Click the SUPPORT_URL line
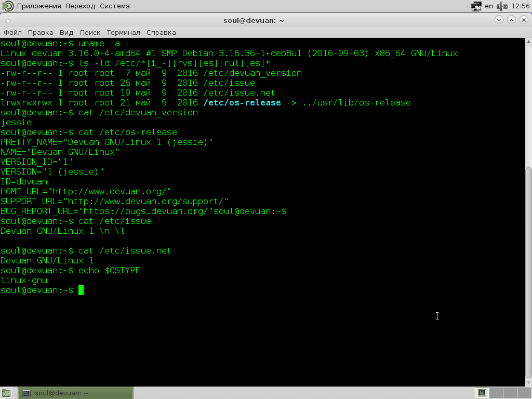This screenshot has height=399, width=532. (x=114, y=201)
